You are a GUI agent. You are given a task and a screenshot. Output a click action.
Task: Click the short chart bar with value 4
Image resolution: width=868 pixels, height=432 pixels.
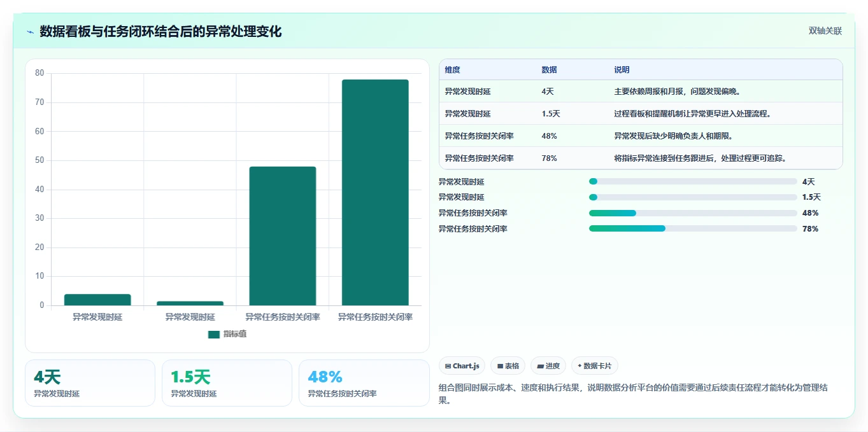pyautogui.click(x=97, y=300)
